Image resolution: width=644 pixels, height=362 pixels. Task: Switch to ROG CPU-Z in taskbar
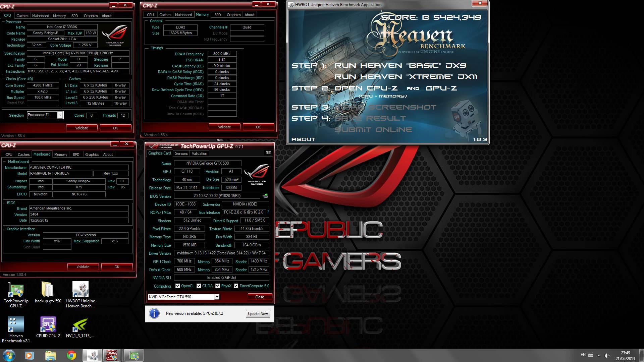tap(112, 355)
